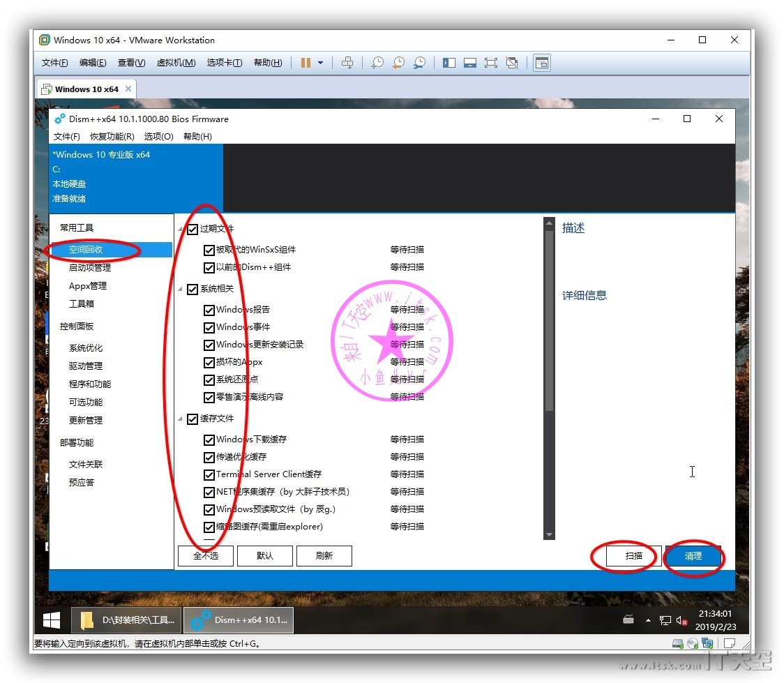Click the Dism++x64 taskbar button
This screenshot has width=784, height=683.
[x=239, y=620]
